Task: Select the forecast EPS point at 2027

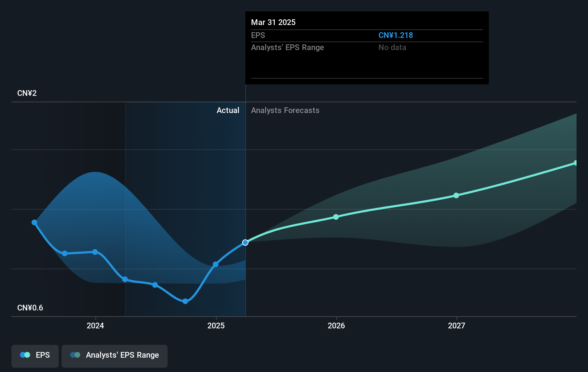Action: tap(456, 195)
